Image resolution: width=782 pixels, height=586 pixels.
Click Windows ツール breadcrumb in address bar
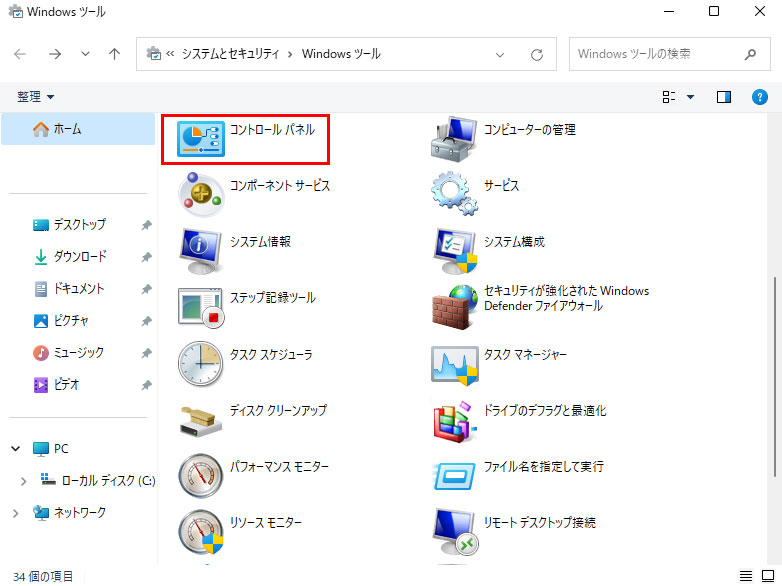[341, 54]
